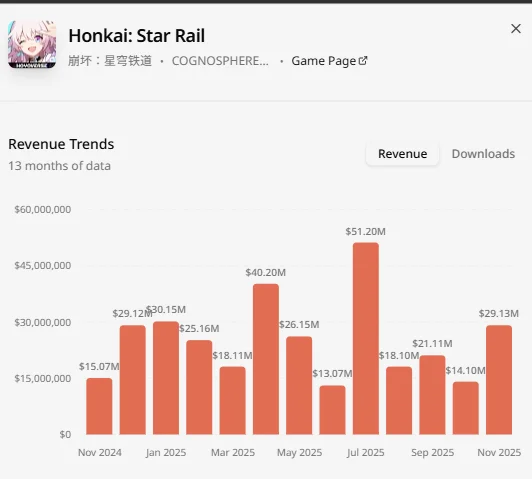The width and height of the screenshot is (532, 479).
Task: Click the Jan 2025 bar labeled $30.15M
Action: click(166, 378)
